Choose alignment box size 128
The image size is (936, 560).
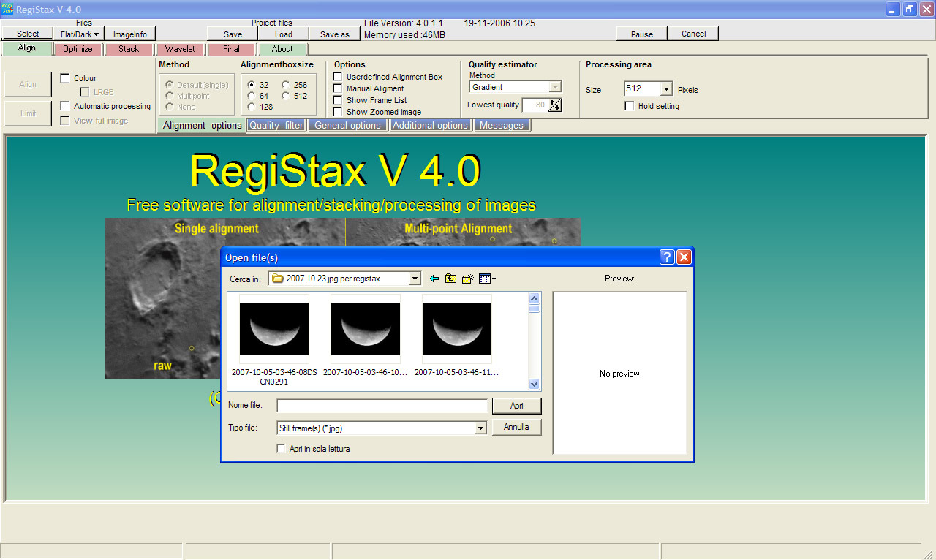point(252,107)
